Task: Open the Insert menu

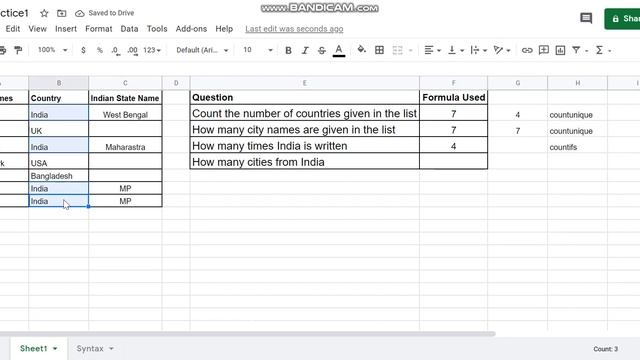Action: pyautogui.click(x=66, y=29)
